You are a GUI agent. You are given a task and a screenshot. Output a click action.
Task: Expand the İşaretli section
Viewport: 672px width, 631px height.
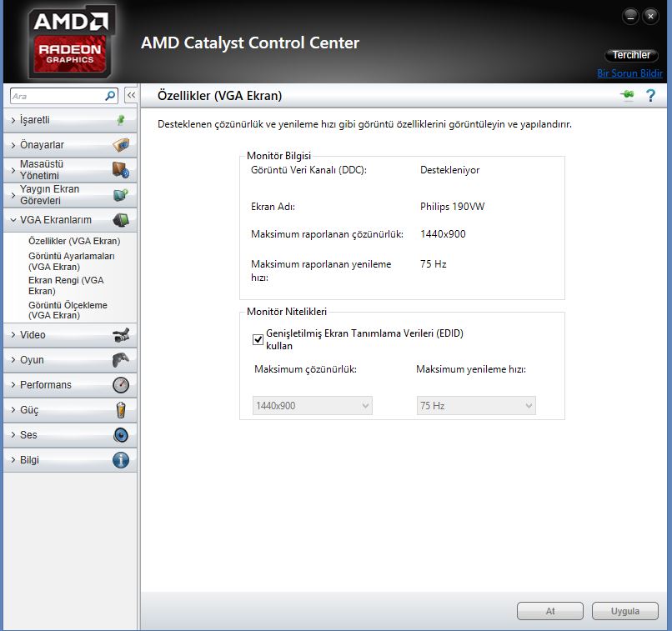pos(69,120)
